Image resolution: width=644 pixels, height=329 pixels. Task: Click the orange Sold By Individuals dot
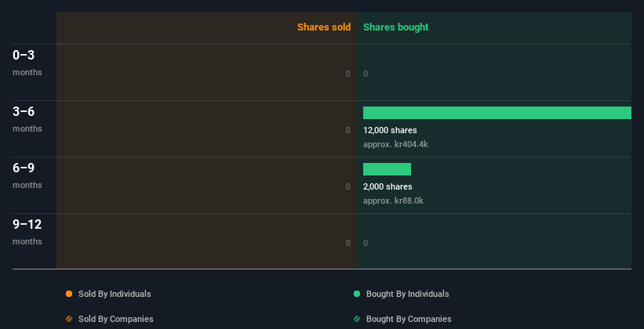tap(69, 294)
